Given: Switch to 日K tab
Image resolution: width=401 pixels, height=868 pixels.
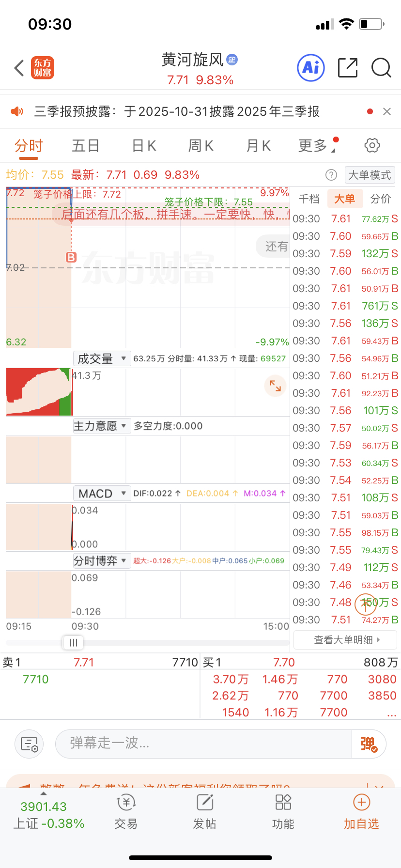Looking at the screenshot, I should (144, 146).
